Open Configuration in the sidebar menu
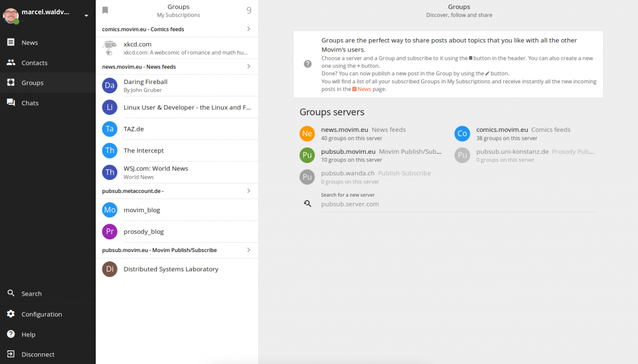Image resolution: width=638 pixels, height=364 pixels. pos(47,314)
